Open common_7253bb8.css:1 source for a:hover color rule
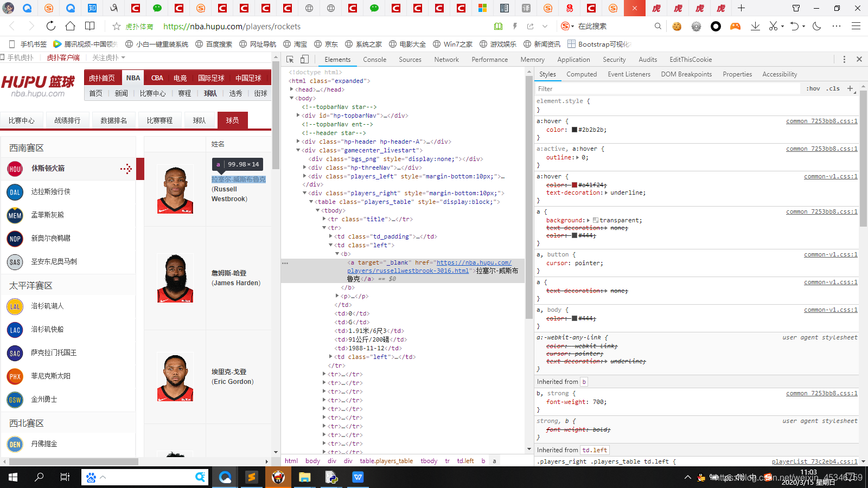 821,121
